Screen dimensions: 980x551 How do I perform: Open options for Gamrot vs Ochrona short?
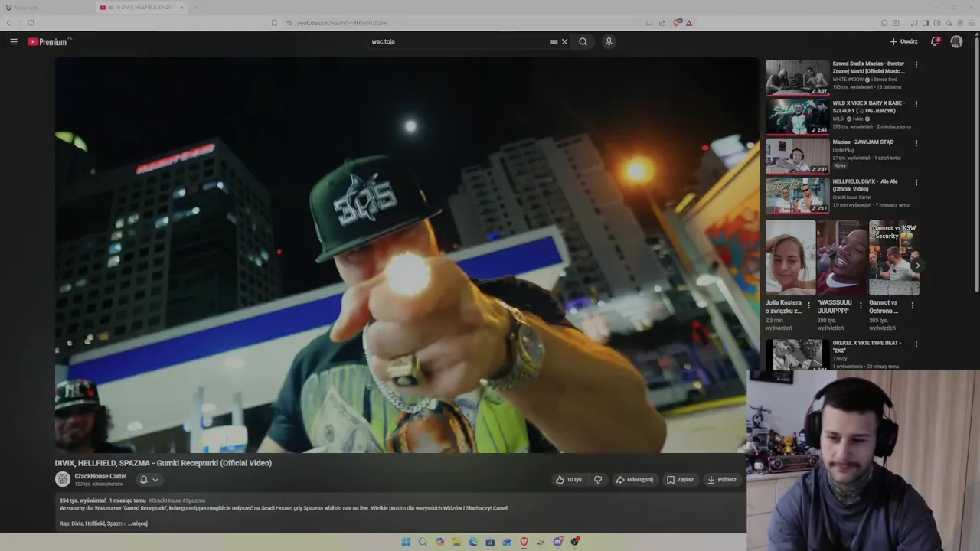pyautogui.click(x=913, y=305)
